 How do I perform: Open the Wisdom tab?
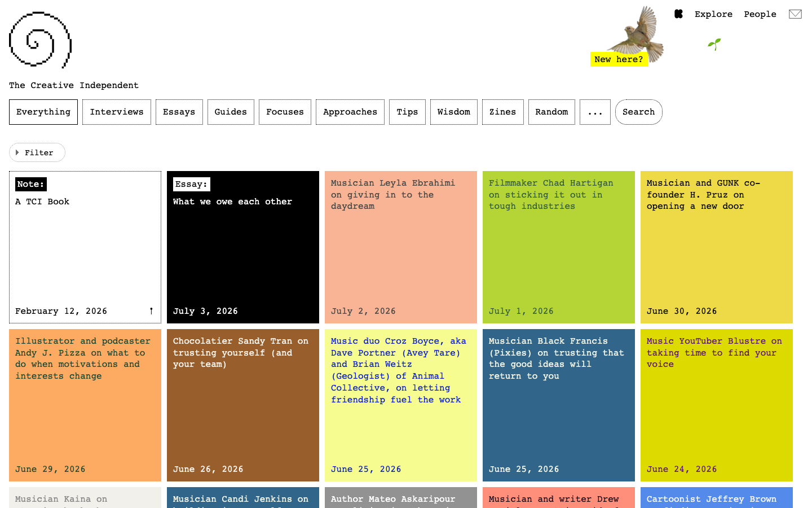pos(454,112)
